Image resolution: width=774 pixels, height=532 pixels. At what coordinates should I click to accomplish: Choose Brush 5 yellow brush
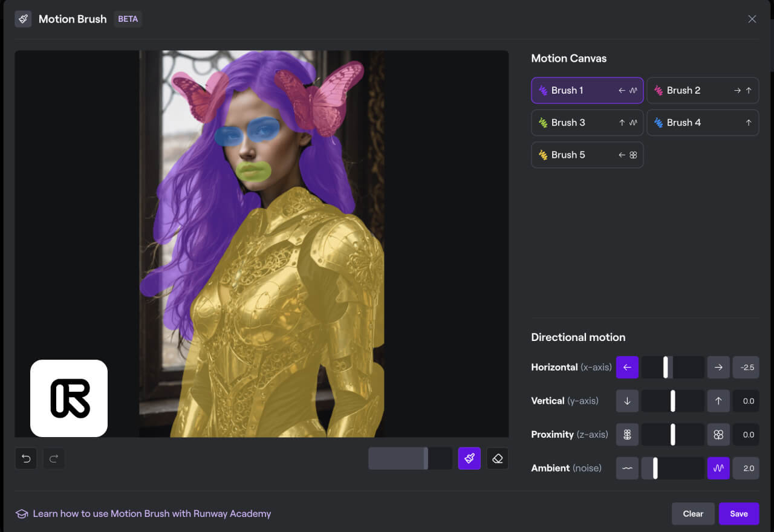[x=587, y=155]
